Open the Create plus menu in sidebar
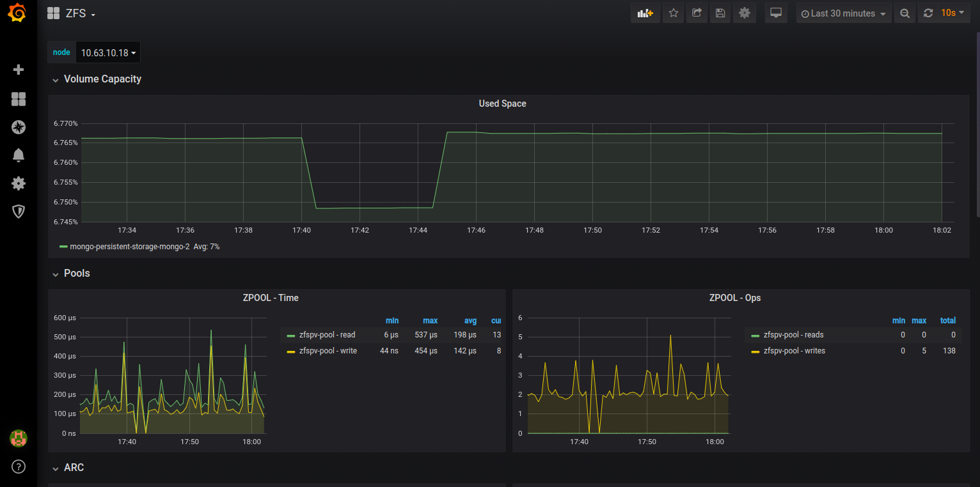This screenshot has width=980, height=487. pos(19,70)
